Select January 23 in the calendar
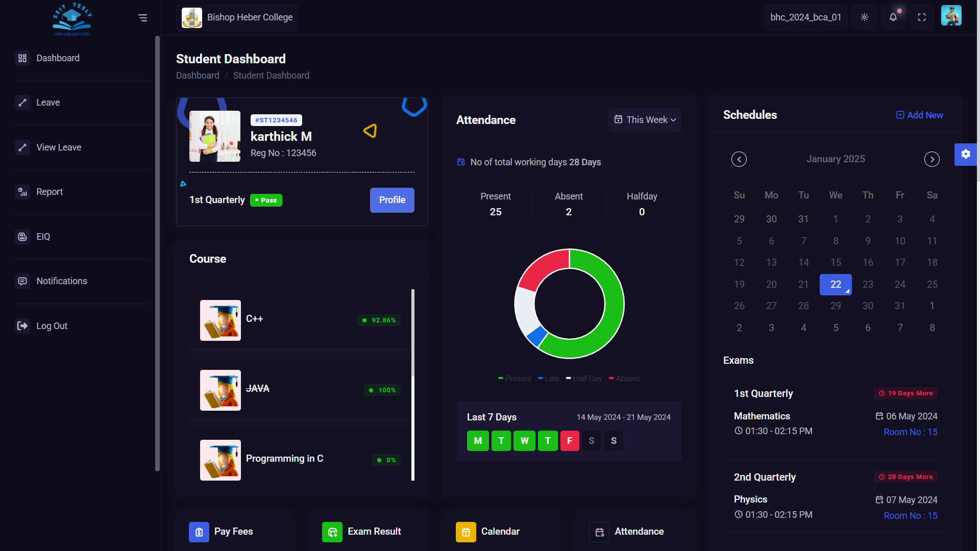This screenshot has width=980, height=551. tap(868, 284)
